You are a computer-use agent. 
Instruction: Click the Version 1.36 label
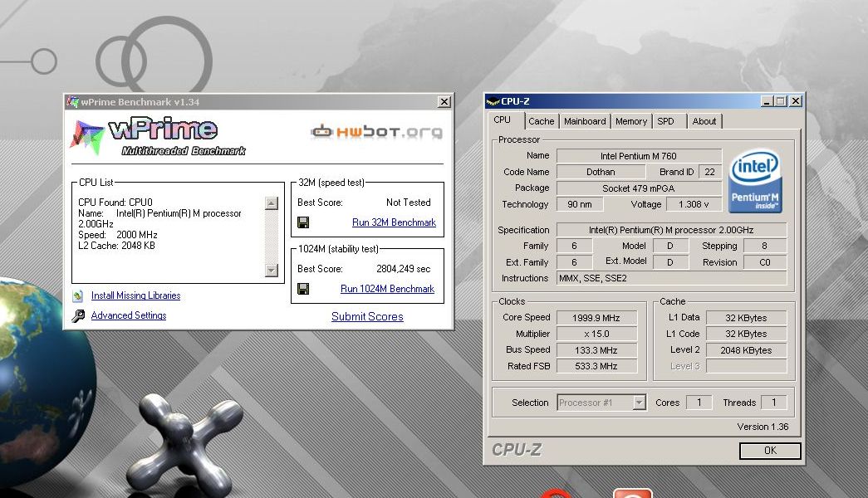(x=763, y=427)
